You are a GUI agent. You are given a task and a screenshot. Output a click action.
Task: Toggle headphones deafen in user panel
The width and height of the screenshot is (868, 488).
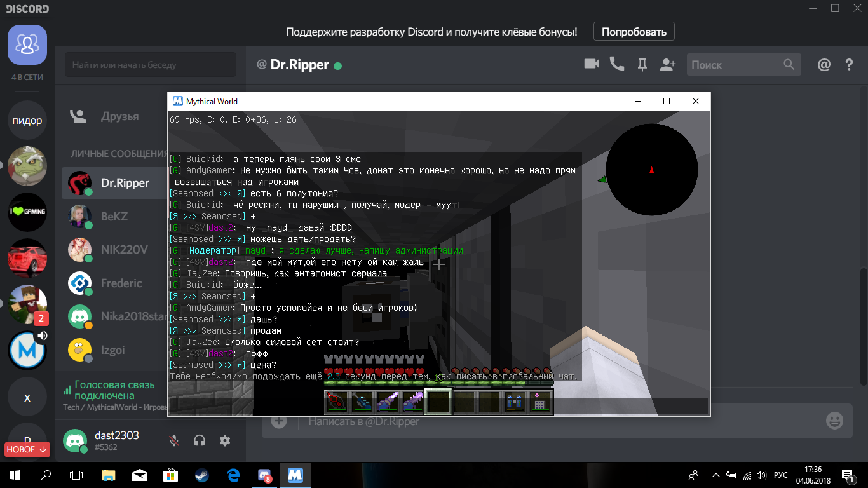pyautogui.click(x=200, y=440)
